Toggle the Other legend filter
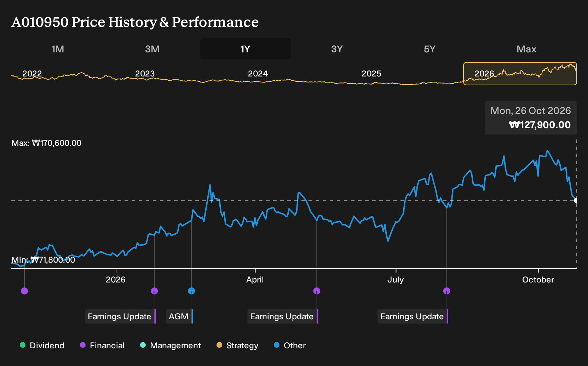Screen dimensions: 588x366 290,345
